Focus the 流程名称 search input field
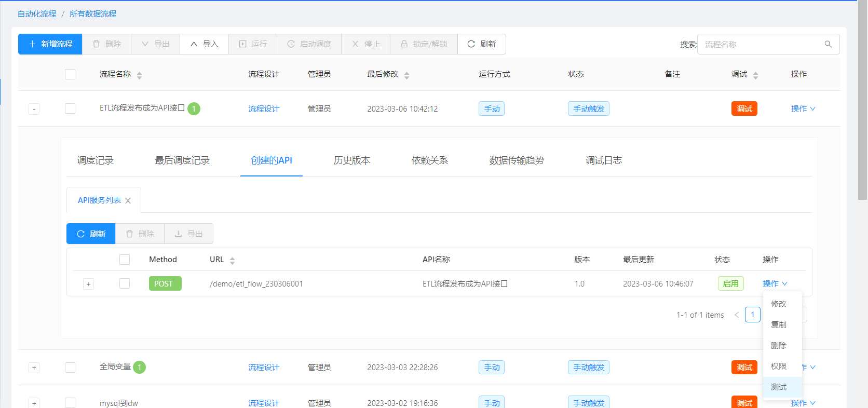This screenshot has width=868, height=408. point(768,44)
